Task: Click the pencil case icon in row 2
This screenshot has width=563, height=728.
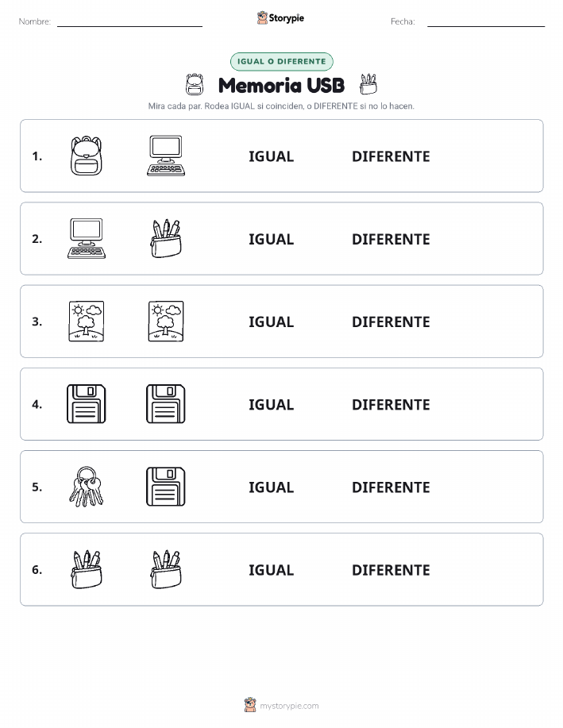Action: click(x=166, y=239)
